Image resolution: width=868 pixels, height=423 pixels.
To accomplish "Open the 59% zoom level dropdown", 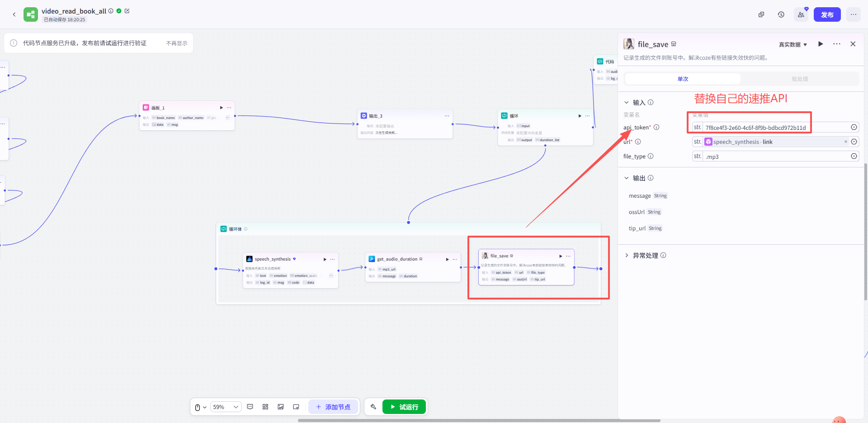I will tap(226, 407).
